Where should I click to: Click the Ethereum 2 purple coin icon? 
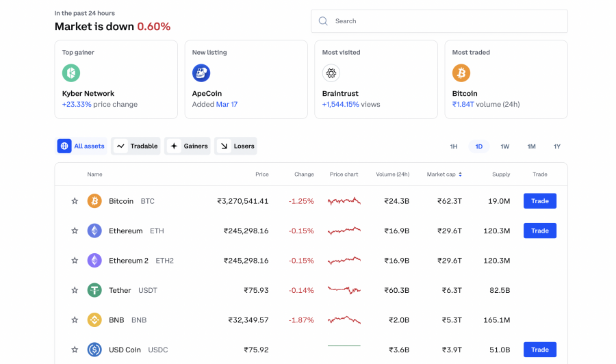(x=94, y=260)
